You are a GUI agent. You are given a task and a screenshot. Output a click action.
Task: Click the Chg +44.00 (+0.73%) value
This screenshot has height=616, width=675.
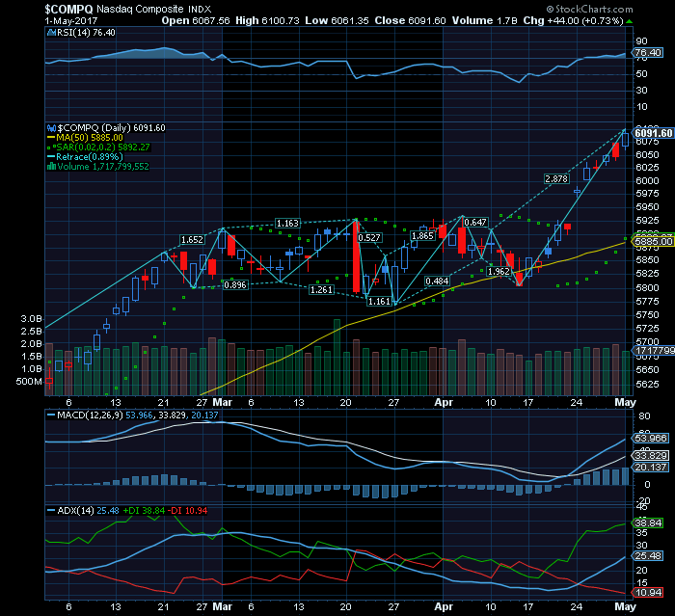click(x=574, y=20)
